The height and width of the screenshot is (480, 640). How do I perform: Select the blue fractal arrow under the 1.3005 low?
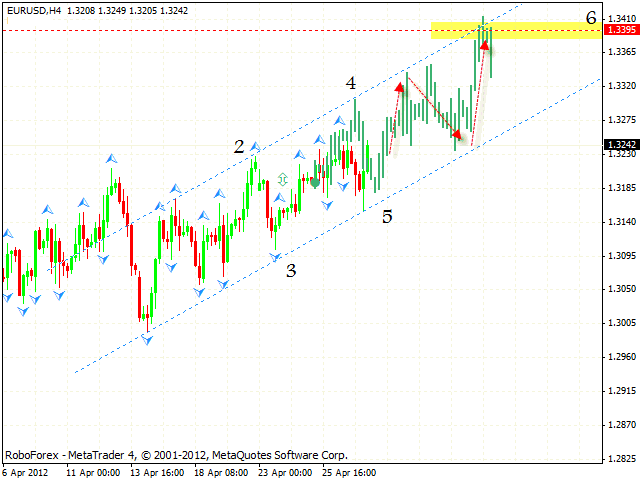pos(148,340)
